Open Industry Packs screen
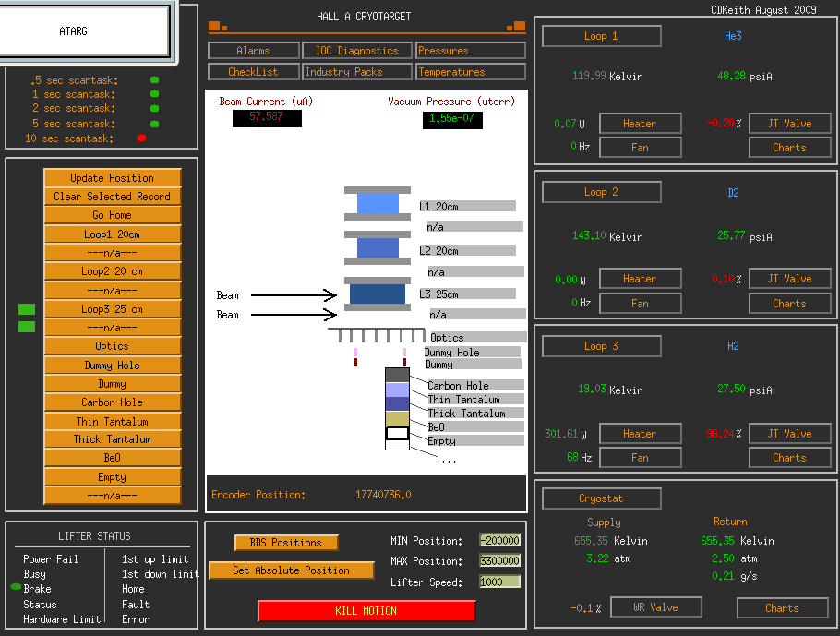 (x=357, y=72)
